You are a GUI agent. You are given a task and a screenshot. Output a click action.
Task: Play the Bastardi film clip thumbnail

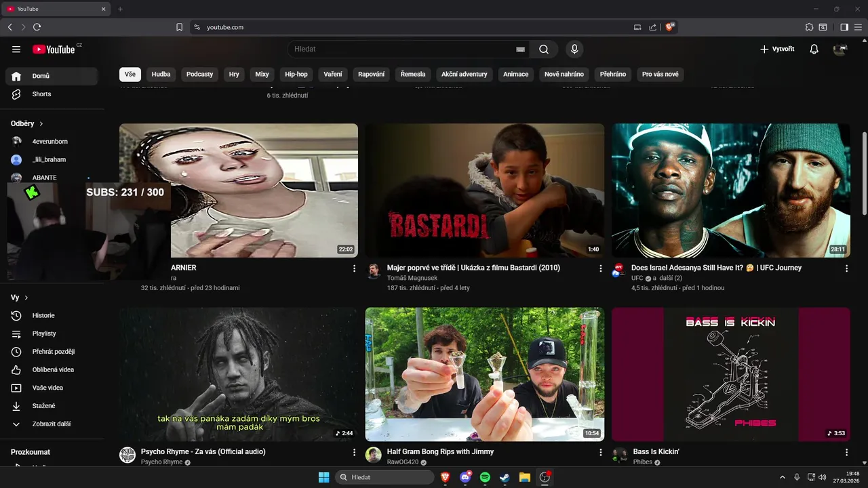click(485, 190)
